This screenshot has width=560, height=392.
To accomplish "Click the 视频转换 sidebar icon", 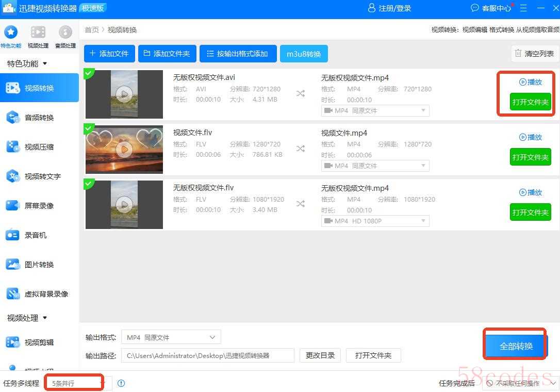I will click(13, 88).
